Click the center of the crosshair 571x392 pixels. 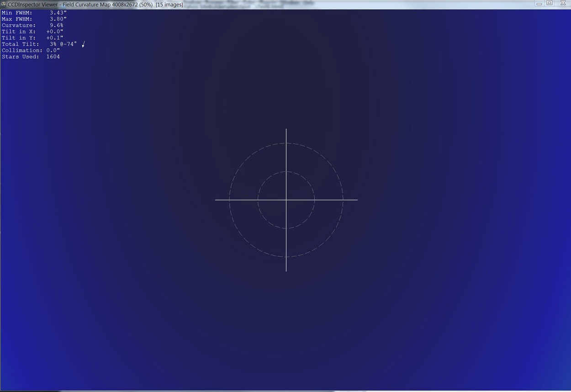click(286, 200)
